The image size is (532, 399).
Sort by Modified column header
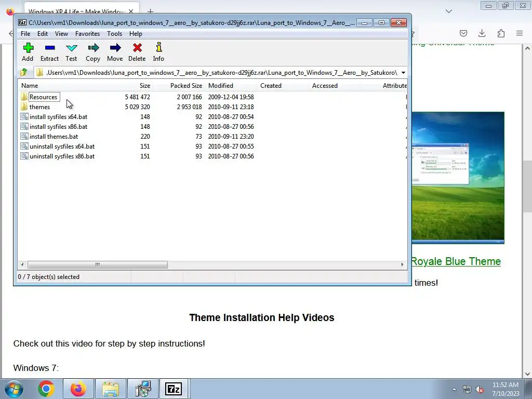pos(231,86)
